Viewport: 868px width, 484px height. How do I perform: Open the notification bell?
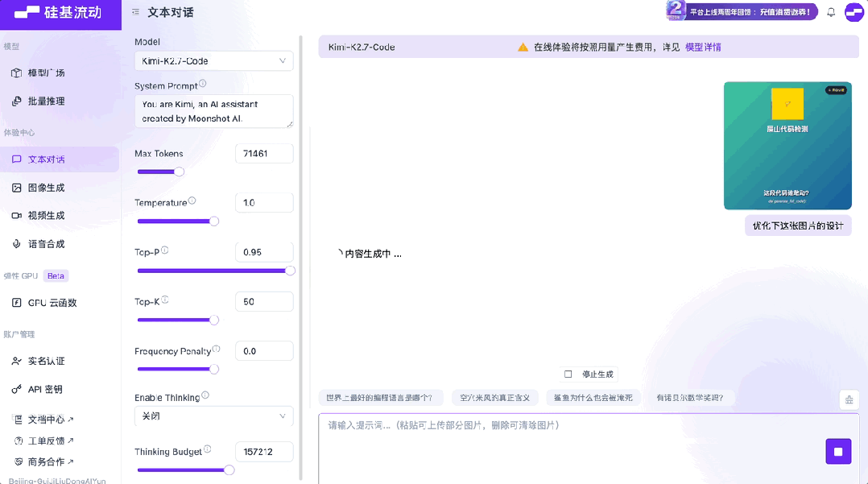(x=831, y=11)
